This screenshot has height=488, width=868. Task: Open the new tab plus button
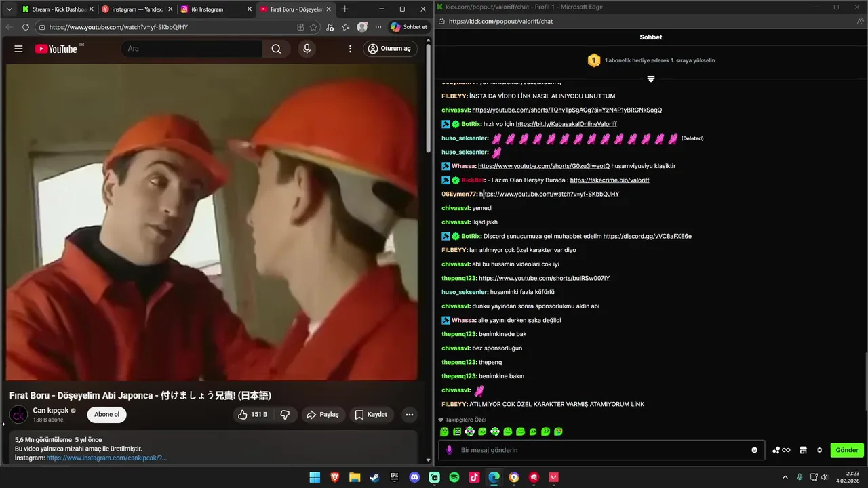344,9
